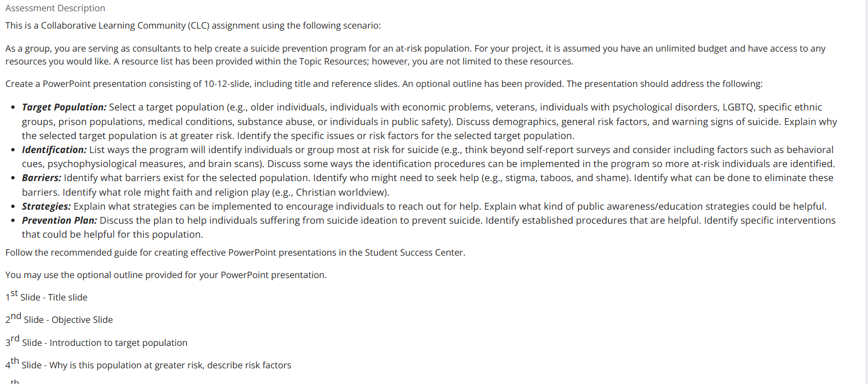Viewport: 868px width, 384px height.
Task: Click 3rd Slide - Introduction to target population
Action: 96,341
